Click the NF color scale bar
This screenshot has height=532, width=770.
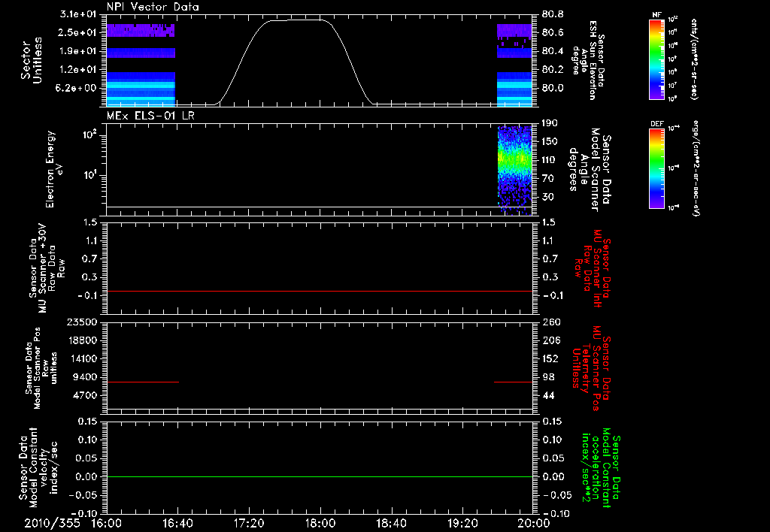[657, 59]
